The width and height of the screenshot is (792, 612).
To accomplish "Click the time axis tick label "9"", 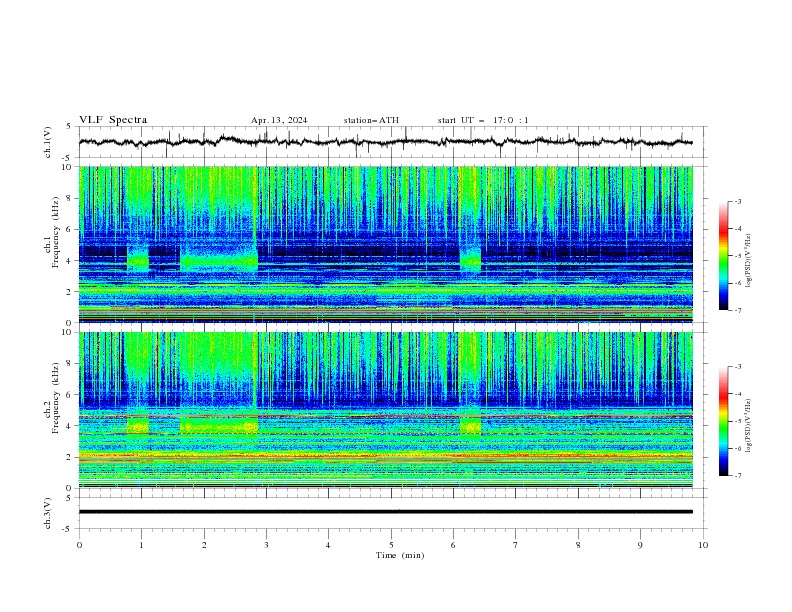I will click(640, 545).
